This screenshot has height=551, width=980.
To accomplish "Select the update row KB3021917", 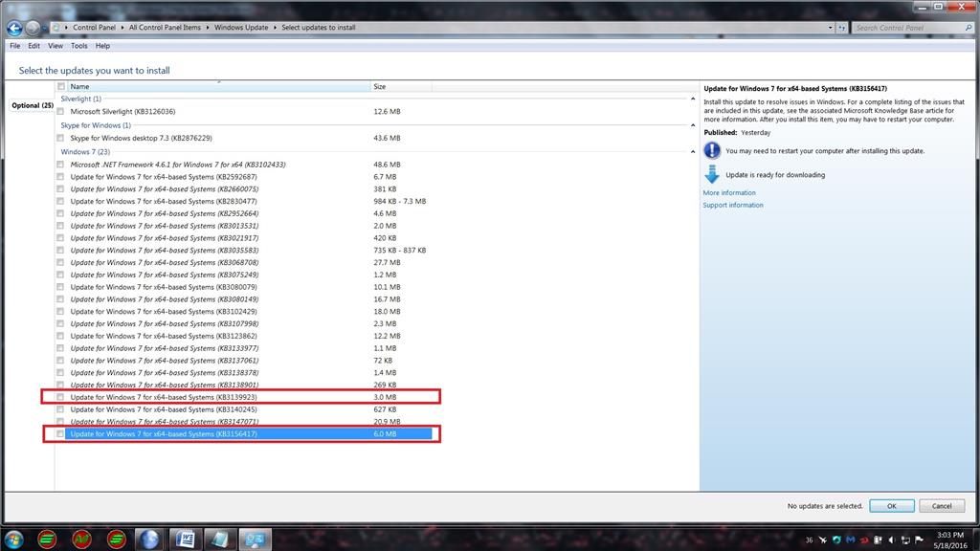I will (x=249, y=238).
